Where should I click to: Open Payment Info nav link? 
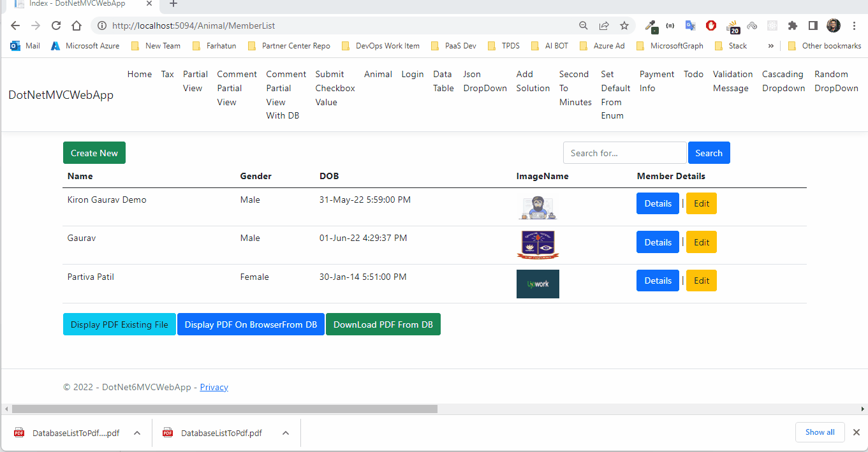tap(657, 81)
